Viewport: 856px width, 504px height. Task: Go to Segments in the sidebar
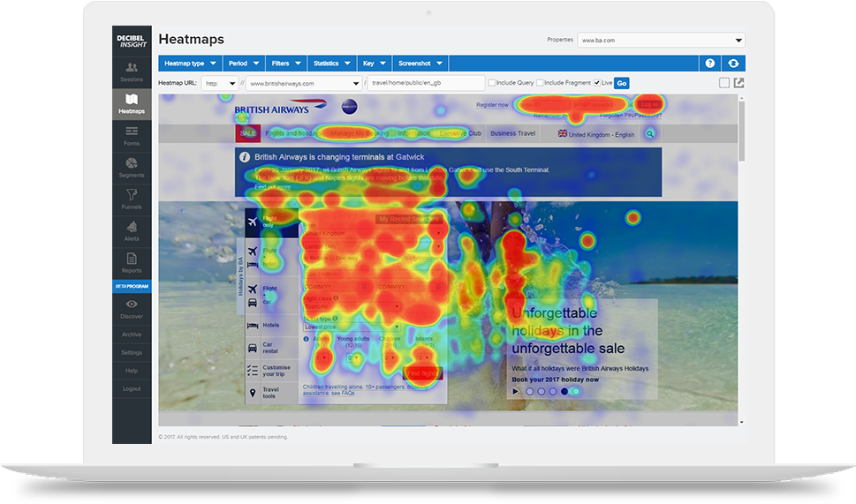coord(132,168)
